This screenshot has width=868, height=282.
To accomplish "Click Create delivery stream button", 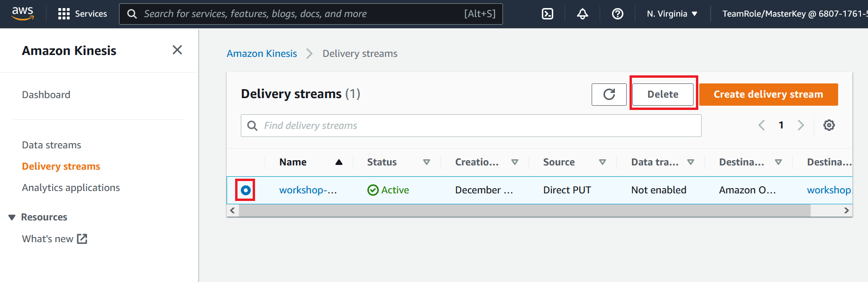I will coord(768,94).
